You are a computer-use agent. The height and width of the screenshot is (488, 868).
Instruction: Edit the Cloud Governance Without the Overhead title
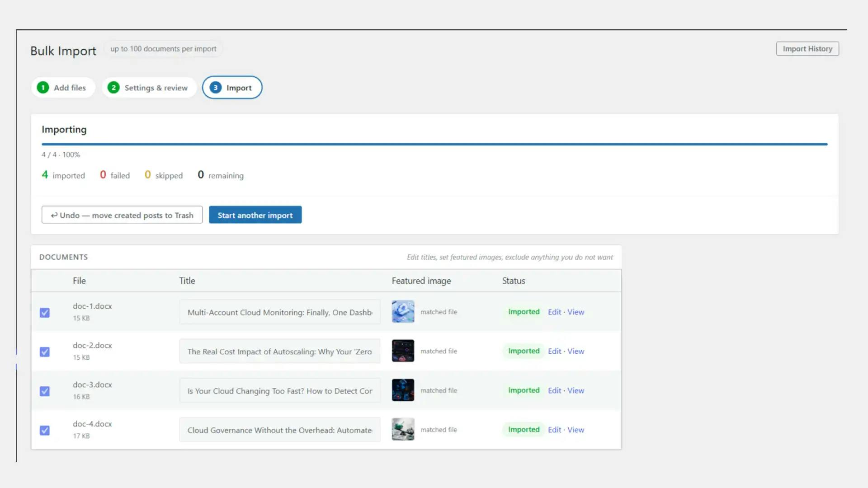(x=280, y=430)
